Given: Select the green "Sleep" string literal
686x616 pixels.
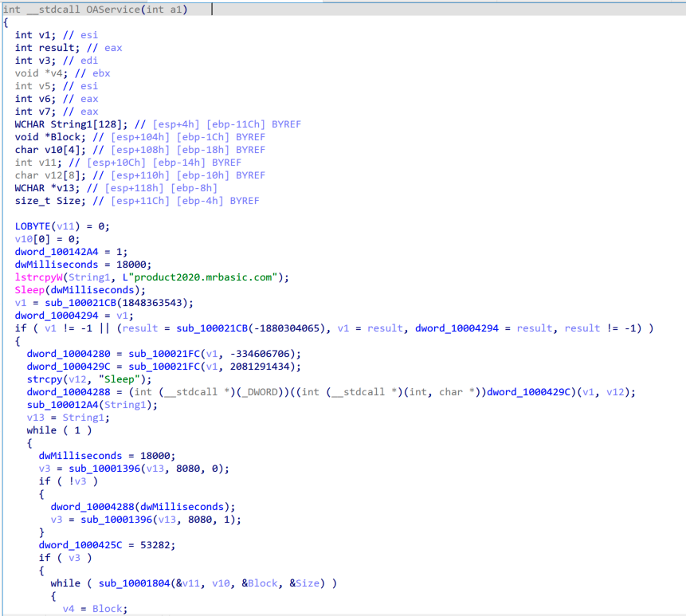Looking at the screenshot, I should (119, 379).
